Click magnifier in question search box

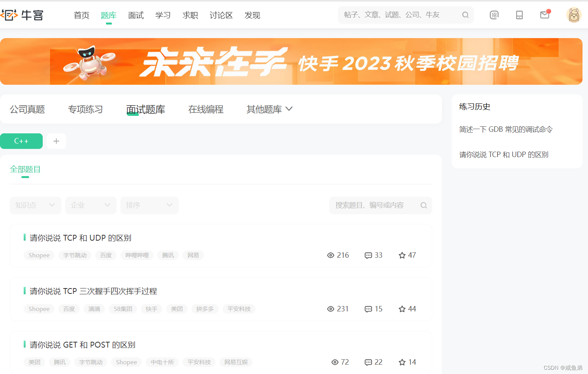point(424,205)
